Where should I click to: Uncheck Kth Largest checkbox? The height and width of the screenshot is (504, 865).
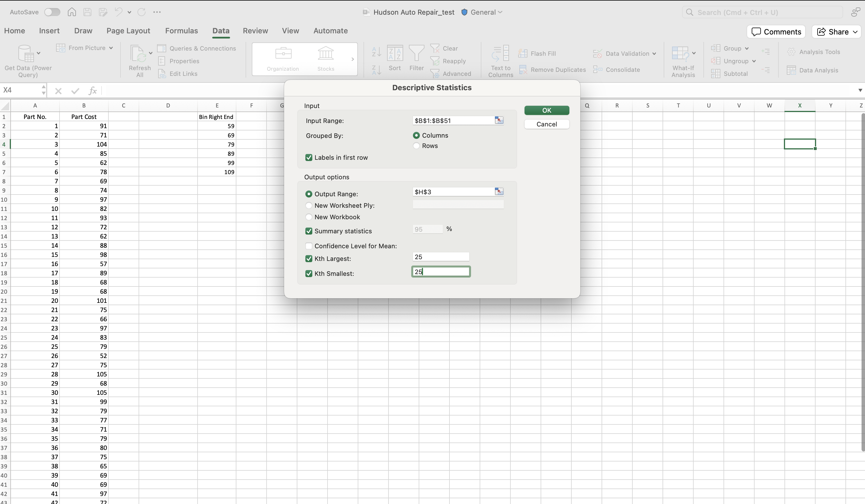point(309,258)
